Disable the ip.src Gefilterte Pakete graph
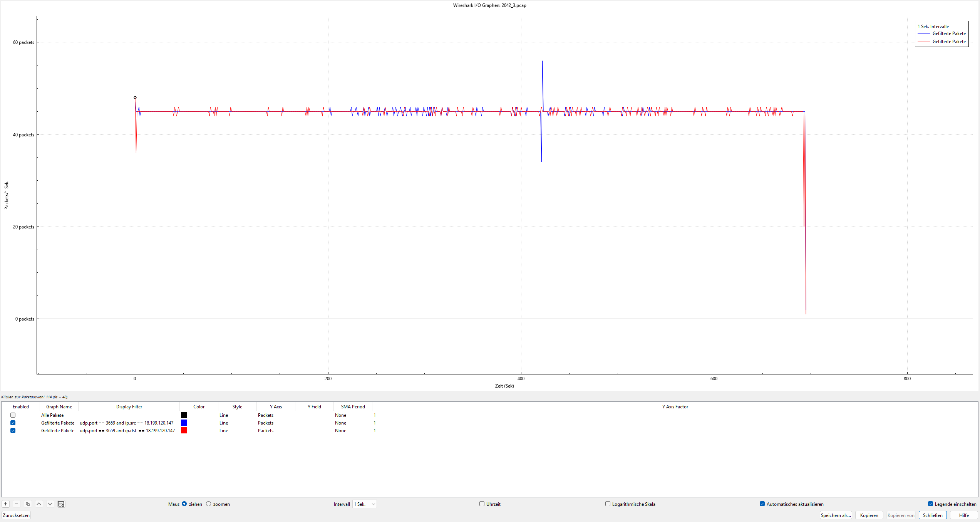Viewport: 980px width, 522px height. (x=13, y=423)
